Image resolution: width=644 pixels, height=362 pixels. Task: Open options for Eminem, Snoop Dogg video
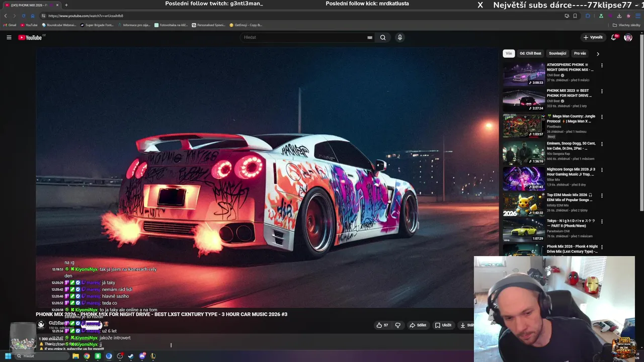click(602, 144)
